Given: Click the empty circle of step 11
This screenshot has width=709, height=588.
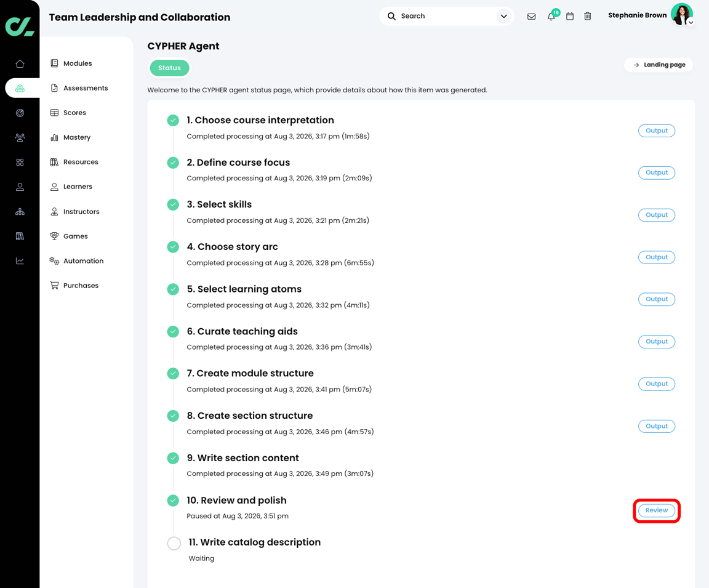Looking at the screenshot, I should coord(174,543).
